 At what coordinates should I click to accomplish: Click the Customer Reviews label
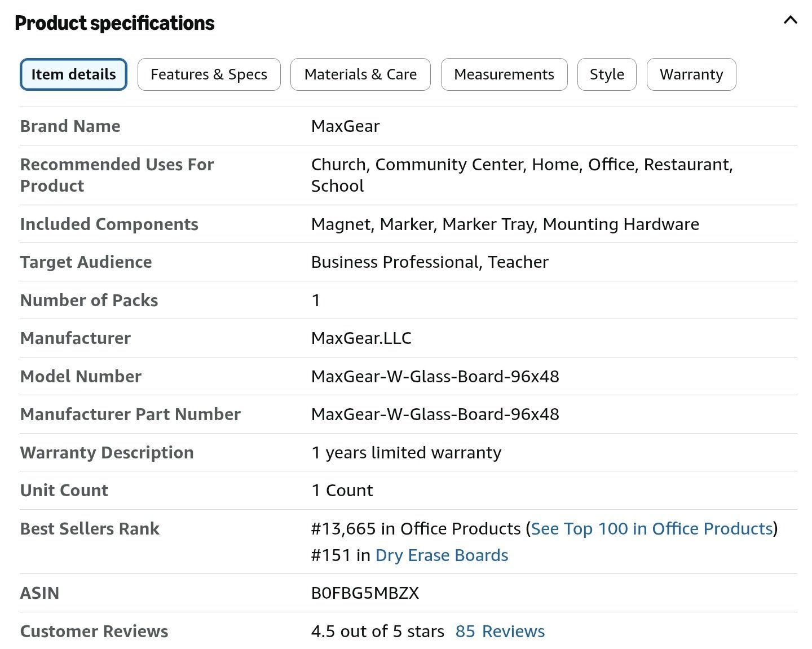pos(94,632)
